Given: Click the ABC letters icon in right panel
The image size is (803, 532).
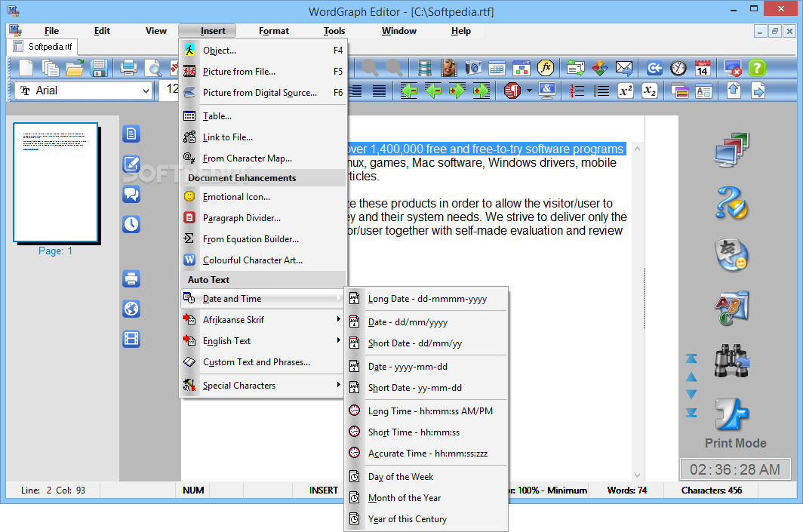Looking at the screenshot, I should point(732,308).
